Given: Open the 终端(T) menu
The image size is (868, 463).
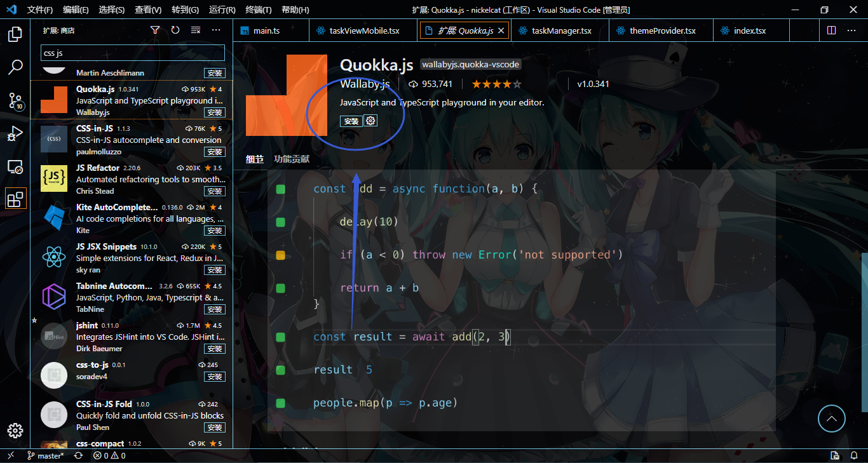Looking at the screenshot, I should (259, 10).
